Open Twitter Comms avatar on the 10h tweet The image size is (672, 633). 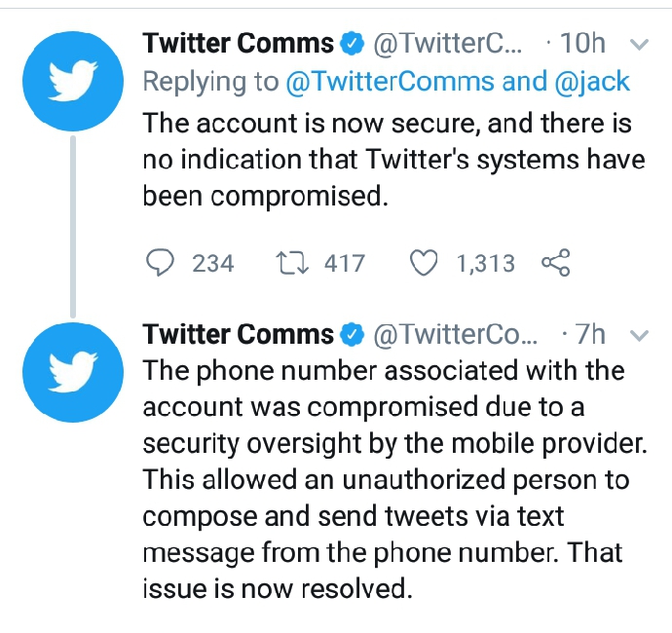point(73,81)
